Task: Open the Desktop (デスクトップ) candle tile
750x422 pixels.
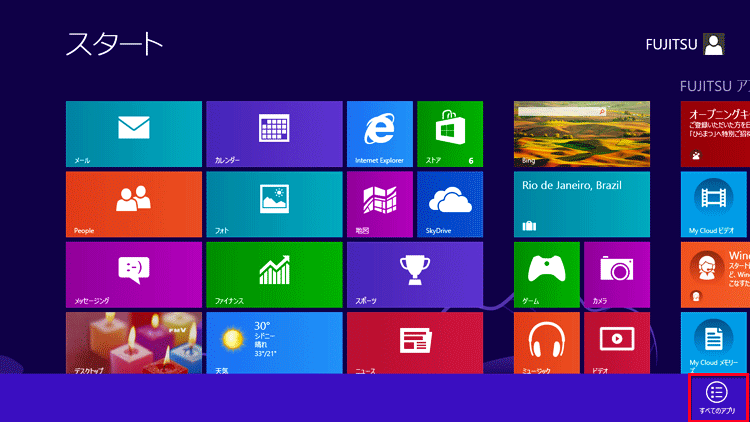Action: pyautogui.click(x=134, y=343)
